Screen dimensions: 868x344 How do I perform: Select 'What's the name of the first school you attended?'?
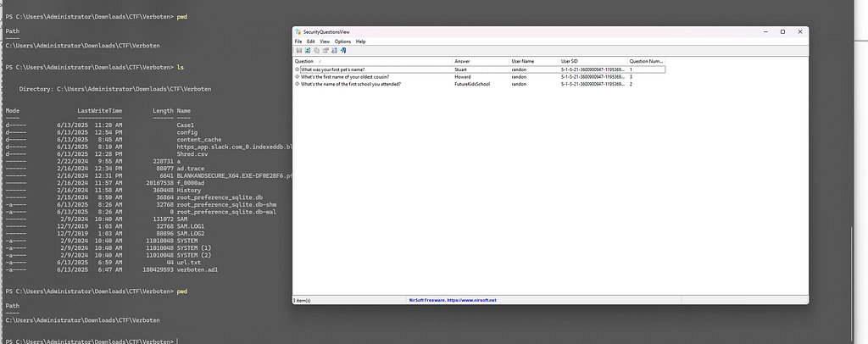351,84
